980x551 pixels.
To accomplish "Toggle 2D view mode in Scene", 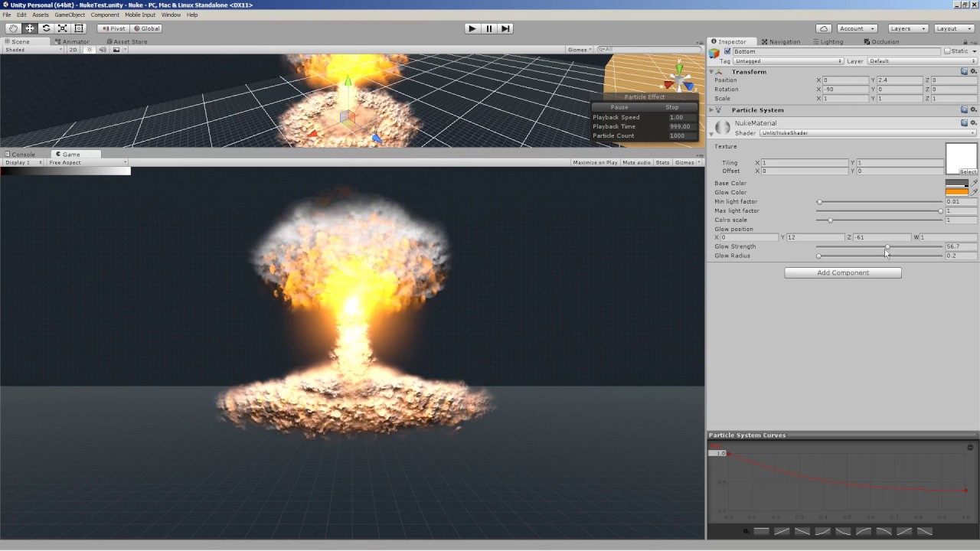I will 73,50.
